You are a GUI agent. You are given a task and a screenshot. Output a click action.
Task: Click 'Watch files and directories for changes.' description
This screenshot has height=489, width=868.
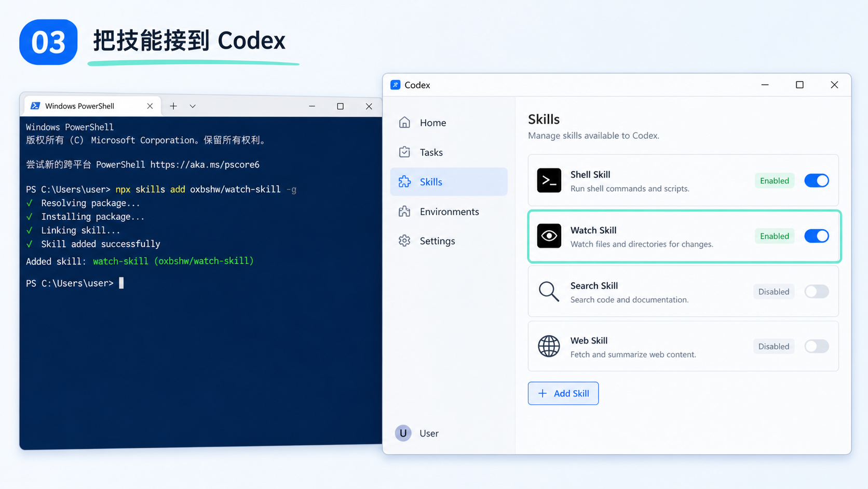[642, 244]
